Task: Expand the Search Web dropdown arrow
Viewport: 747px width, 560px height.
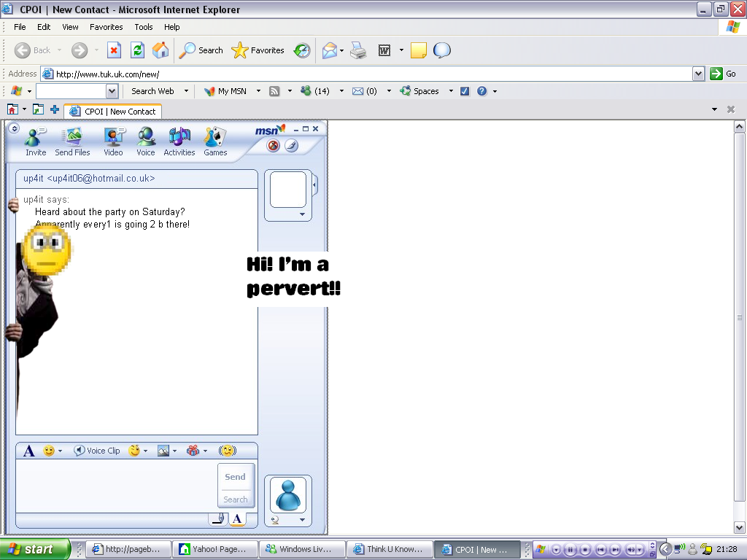Action: click(x=186, y=91)
